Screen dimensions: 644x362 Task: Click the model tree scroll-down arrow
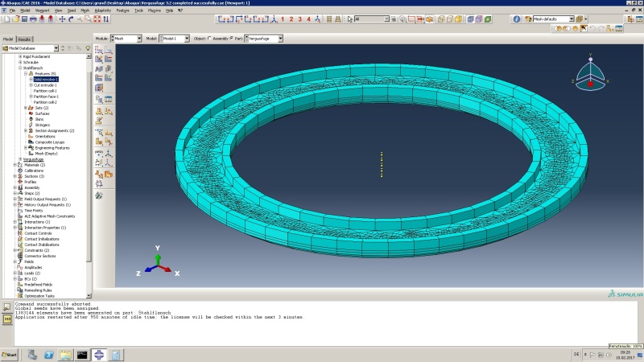tap(89, 295)
